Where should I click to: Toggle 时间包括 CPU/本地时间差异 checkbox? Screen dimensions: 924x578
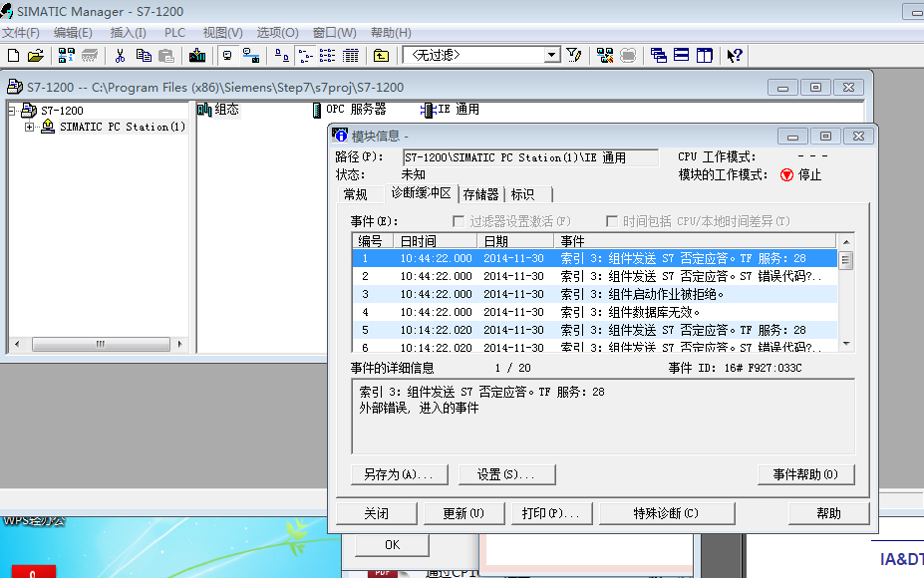tap(612, 221)
